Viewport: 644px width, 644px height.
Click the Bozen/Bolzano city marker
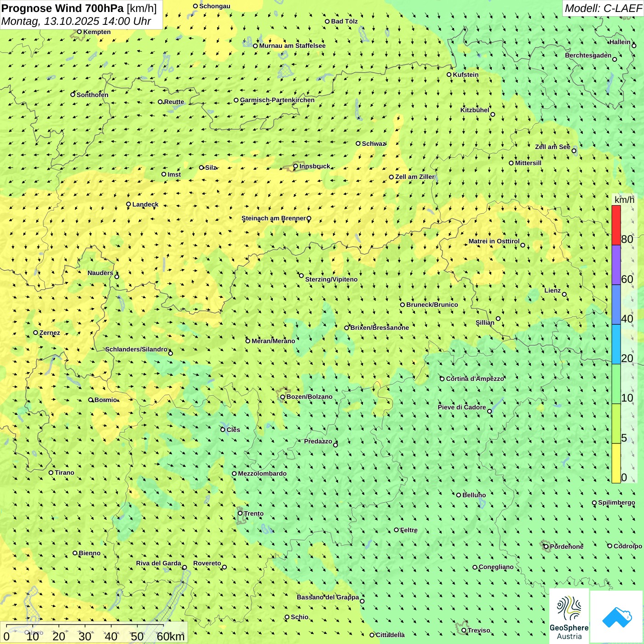click(283, 397)
